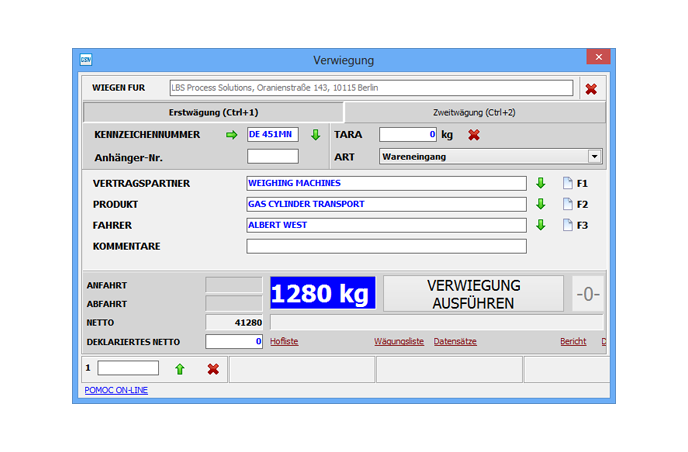Open F2 document icon for Produkt
The width and height of the screenshot is (688, 452).
[x=567, y=204]
